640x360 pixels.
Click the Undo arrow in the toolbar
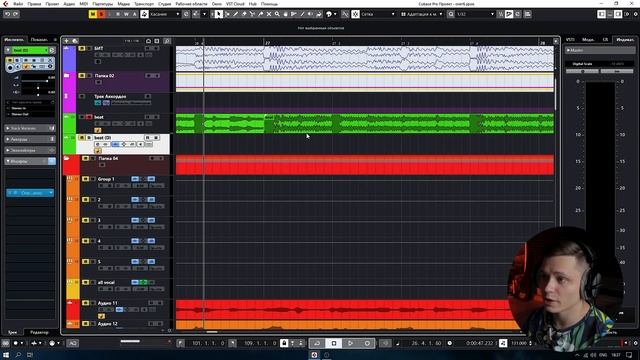[7, 14]
